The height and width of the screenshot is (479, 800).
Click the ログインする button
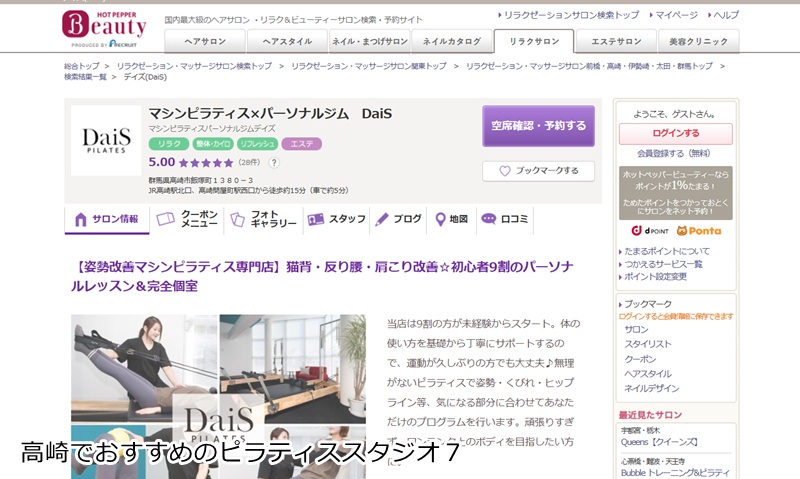pyautogui.click(x=676, y=134)
